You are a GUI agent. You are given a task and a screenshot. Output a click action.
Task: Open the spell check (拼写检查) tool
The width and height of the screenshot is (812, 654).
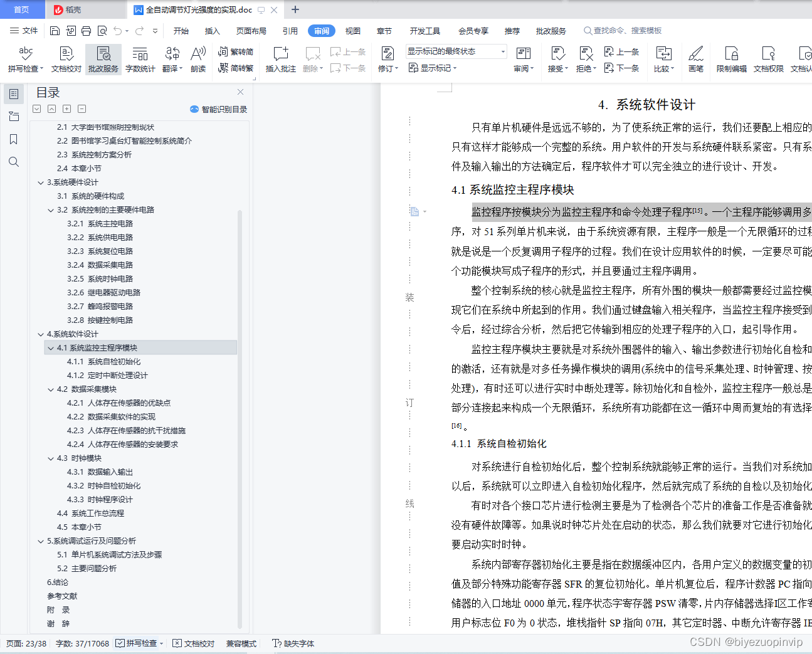tap(25, 60)
